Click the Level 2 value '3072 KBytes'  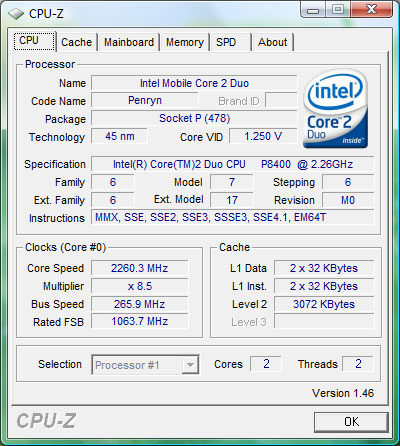pos(324,304)
